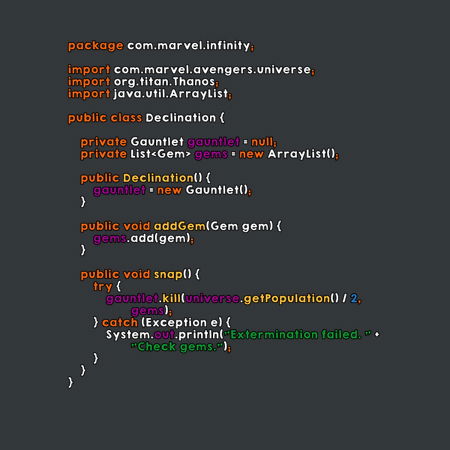450x450 pixels.
Task: Click the "getPopulation" method call
Action: pos(287,298)
